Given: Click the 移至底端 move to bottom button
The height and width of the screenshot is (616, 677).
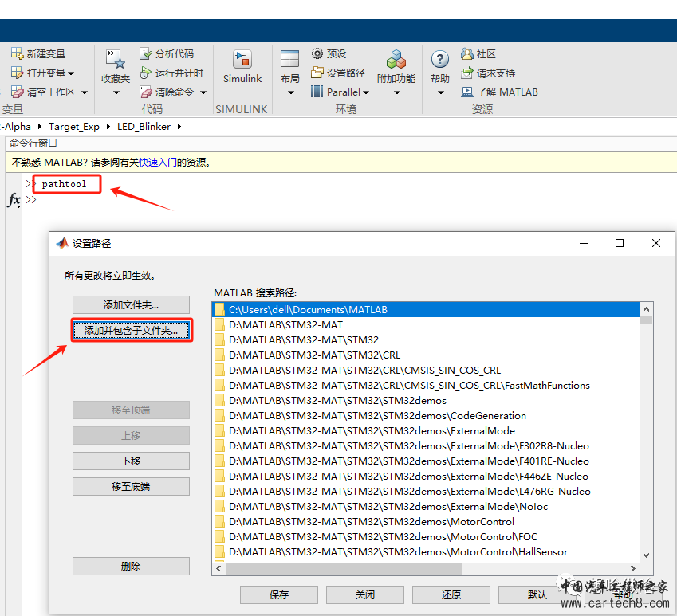Looking at the screenshot, I should tap(131, 487).
